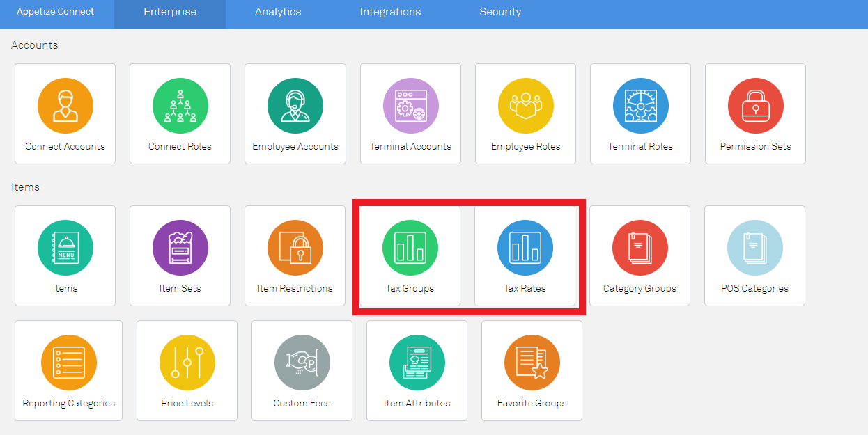Open Employee Accounts headset icon
Viewport: 868px width, 435px height.
(295, 106)
